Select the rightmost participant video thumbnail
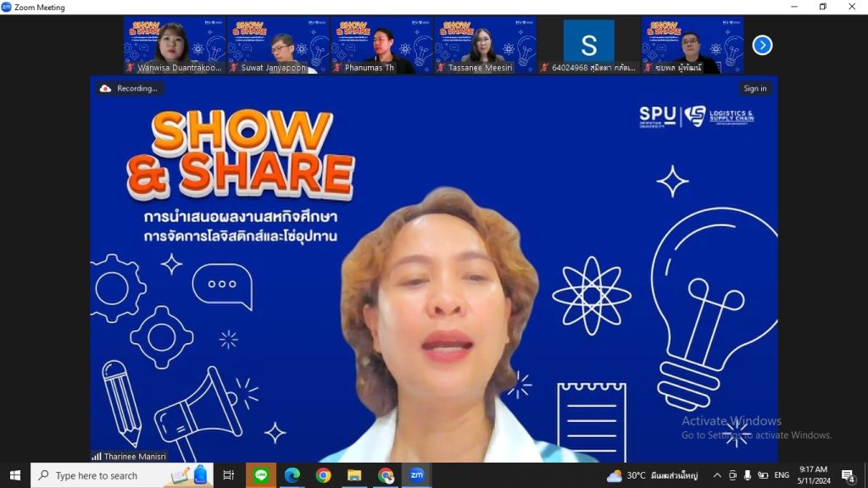The height and width of the screenshot is (488, 868). [x=693, y=46]
